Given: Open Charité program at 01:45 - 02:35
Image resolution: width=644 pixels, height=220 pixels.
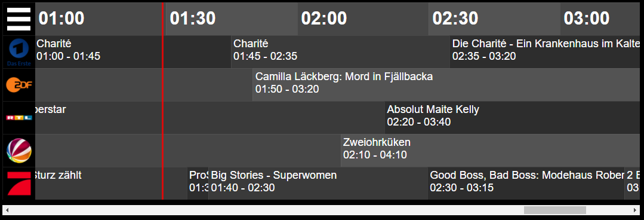Looking at the screenshot, I should point(340,52).
